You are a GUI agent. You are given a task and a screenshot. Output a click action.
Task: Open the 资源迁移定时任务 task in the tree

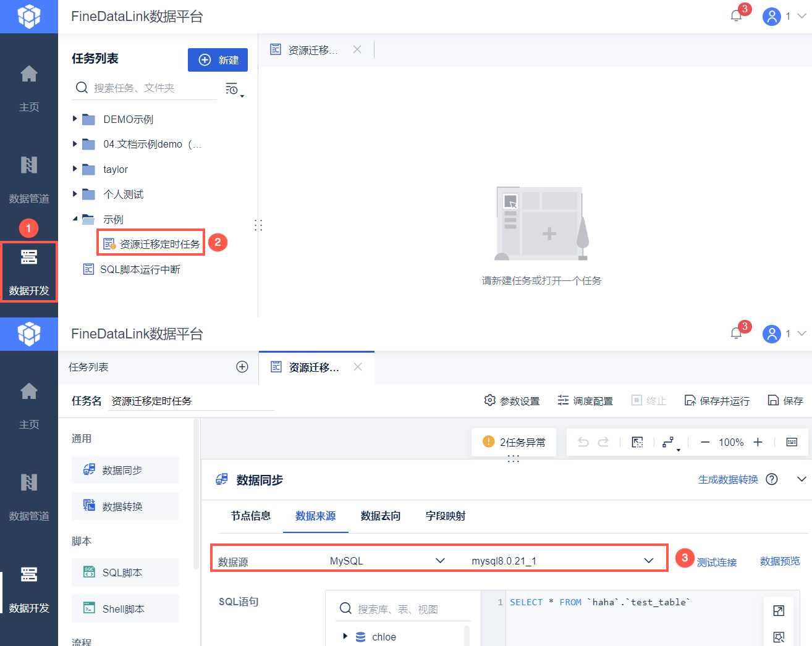point(151,244)
